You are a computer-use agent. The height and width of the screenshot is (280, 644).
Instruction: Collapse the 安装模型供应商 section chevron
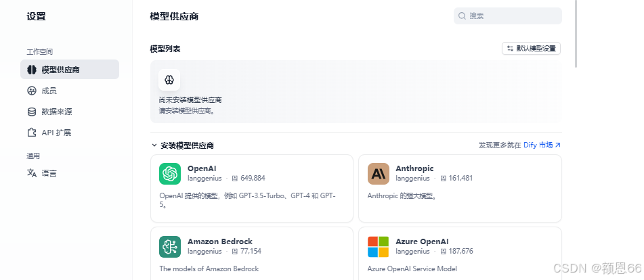[x=154, y=145]
